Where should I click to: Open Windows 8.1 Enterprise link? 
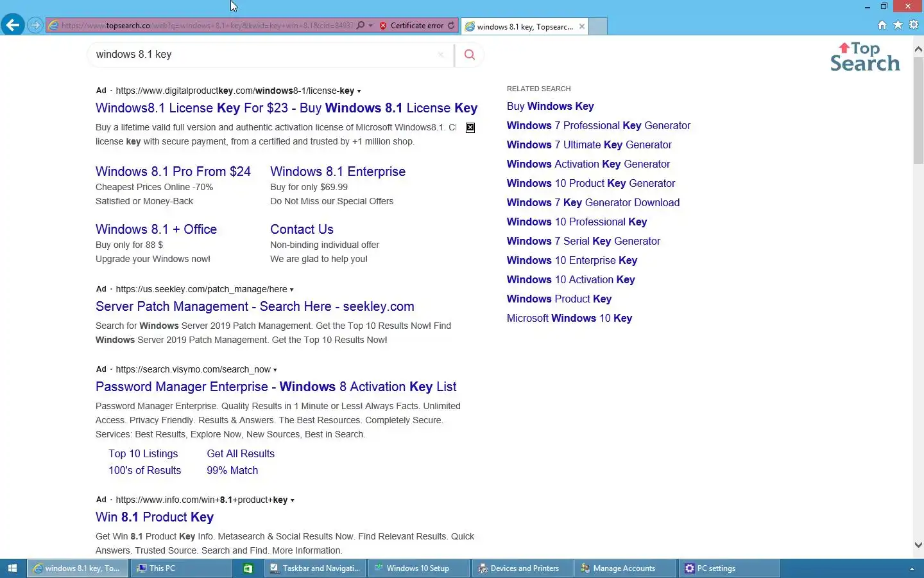click(x=338, y=171)
